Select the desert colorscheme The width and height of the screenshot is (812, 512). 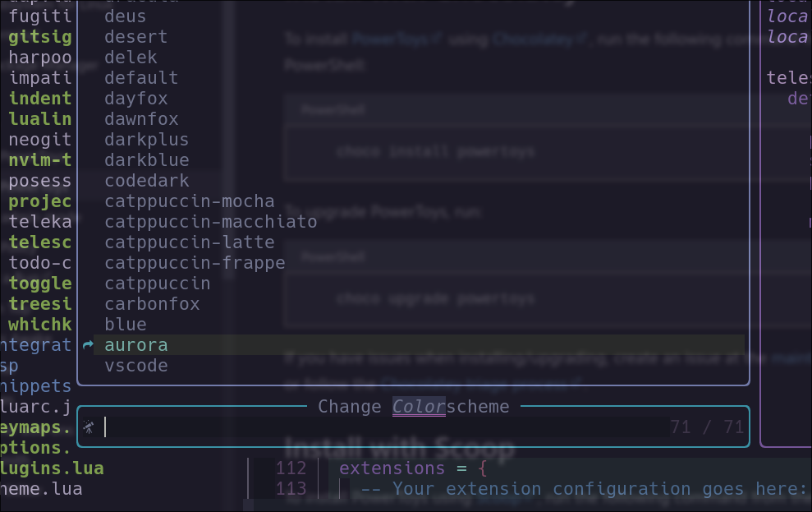coord(136,37)
